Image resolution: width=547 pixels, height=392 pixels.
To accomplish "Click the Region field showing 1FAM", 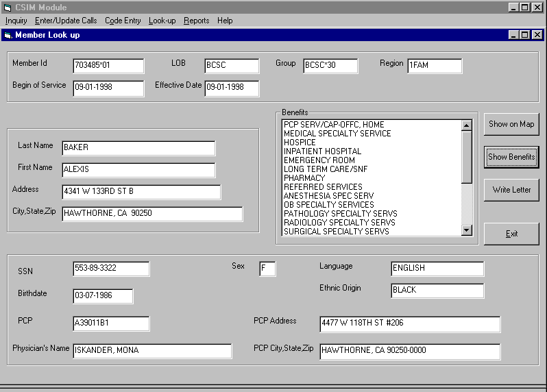I will pyautogui.click(x=435, y=66).
